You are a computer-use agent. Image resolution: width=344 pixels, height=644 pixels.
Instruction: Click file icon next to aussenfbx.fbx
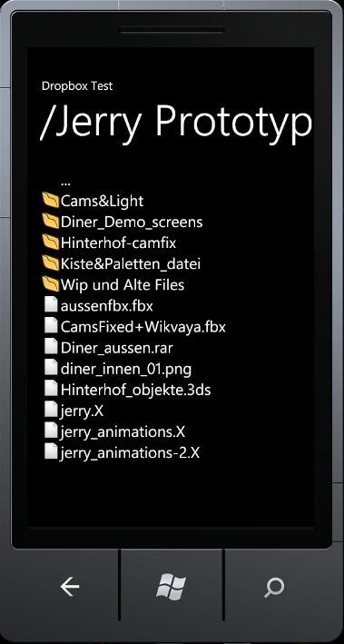[51, 305]
